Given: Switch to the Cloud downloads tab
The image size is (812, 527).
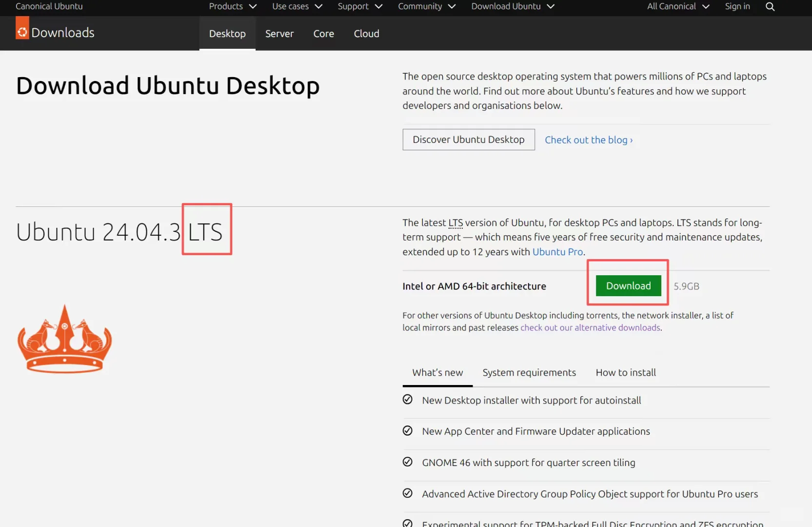Looking at the screenshot, I should 367,34.
